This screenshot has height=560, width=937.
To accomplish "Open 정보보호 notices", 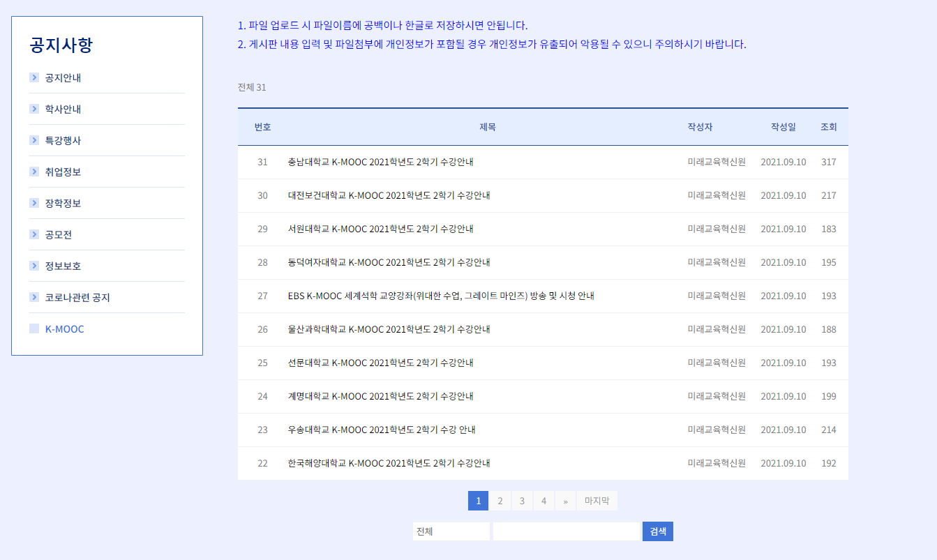I will coord(63,266).
